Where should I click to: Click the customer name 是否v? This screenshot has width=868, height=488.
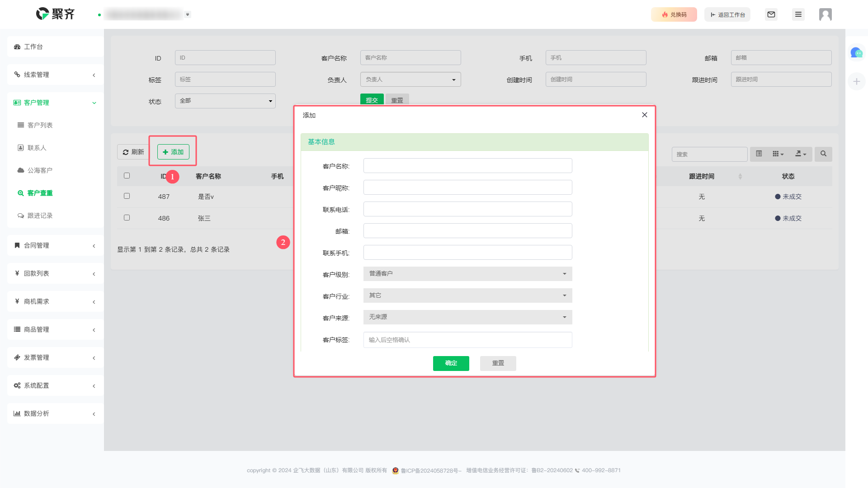point(206,197)
